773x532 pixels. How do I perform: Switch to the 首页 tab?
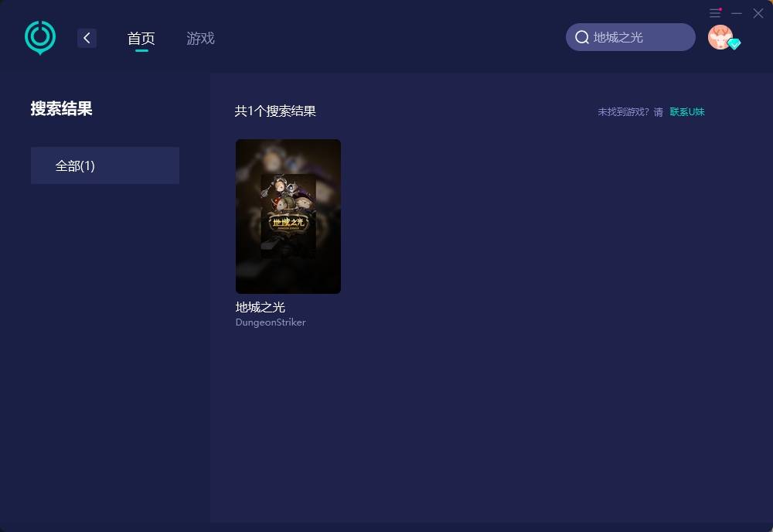tap(141, 39)
